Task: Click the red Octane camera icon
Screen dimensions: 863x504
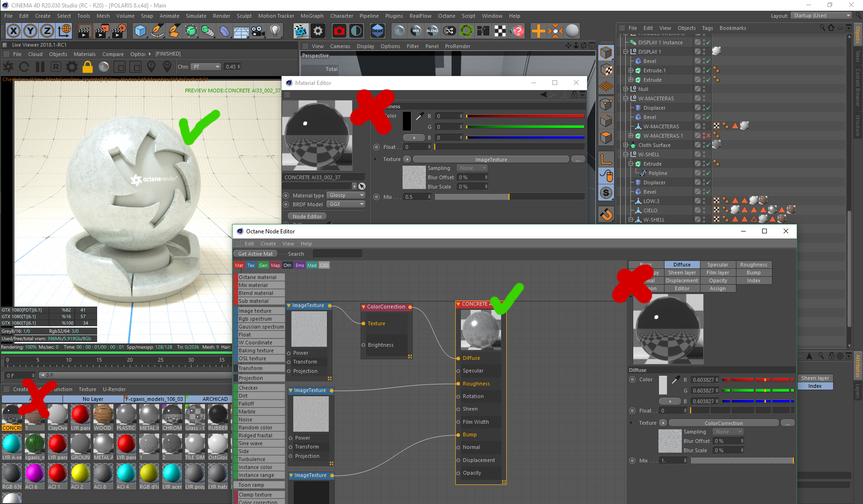Action: point(339,31)
